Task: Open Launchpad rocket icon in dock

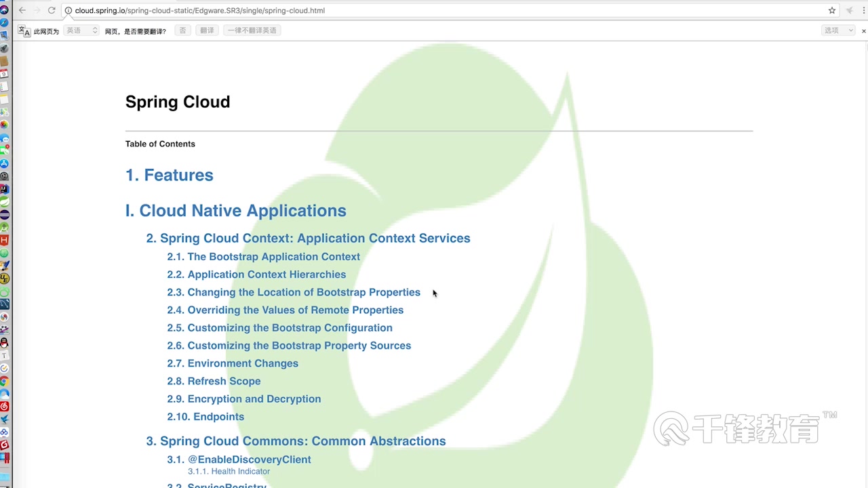Action: 4,48
